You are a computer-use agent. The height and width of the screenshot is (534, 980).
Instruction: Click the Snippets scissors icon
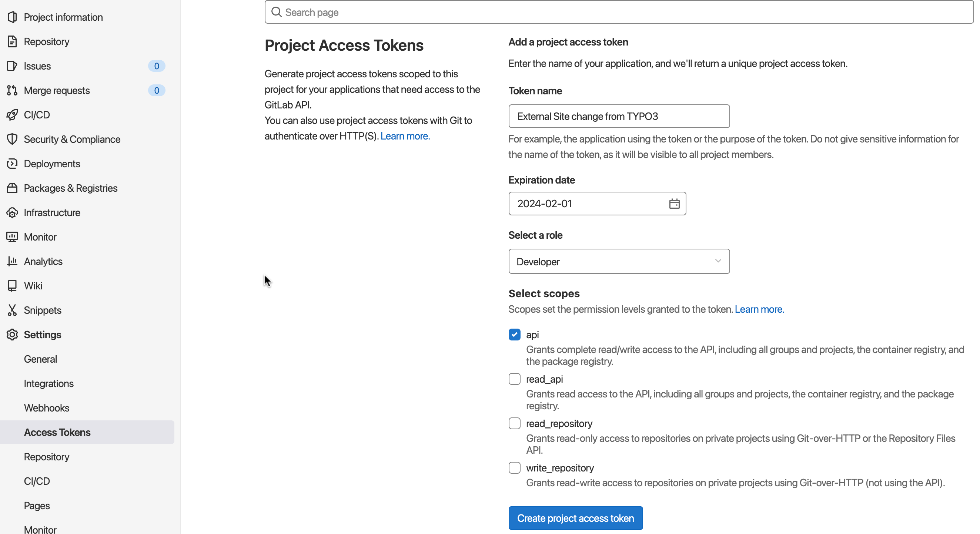pos(12,310)
